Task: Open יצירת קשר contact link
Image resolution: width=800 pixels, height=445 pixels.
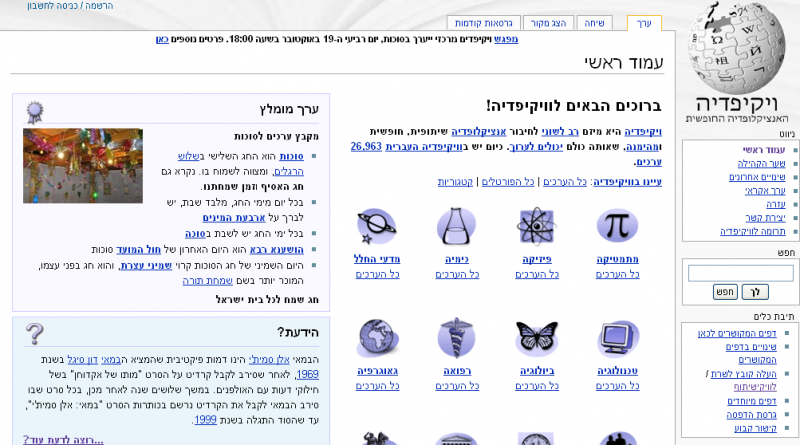Action: pyautogui.click(x=765, y=218)
